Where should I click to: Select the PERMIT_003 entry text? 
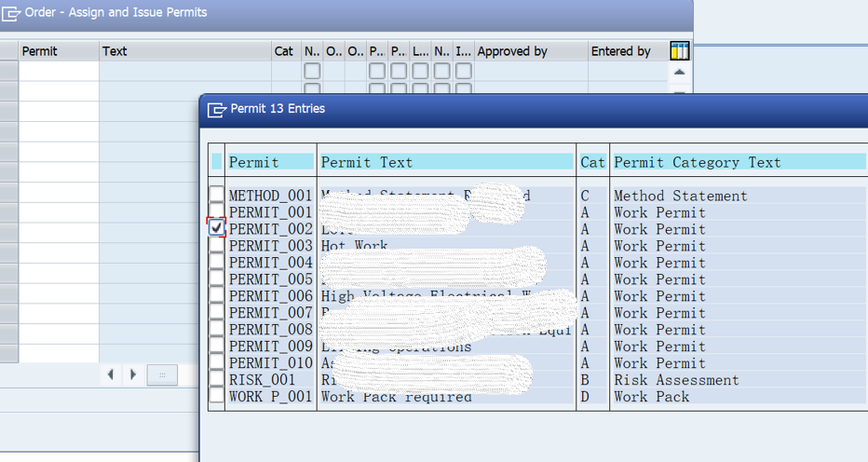(x=271, y=245)
